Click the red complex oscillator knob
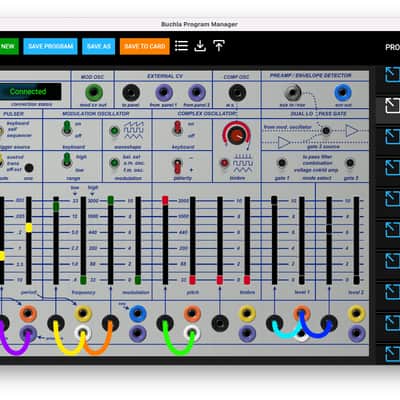 237,135
